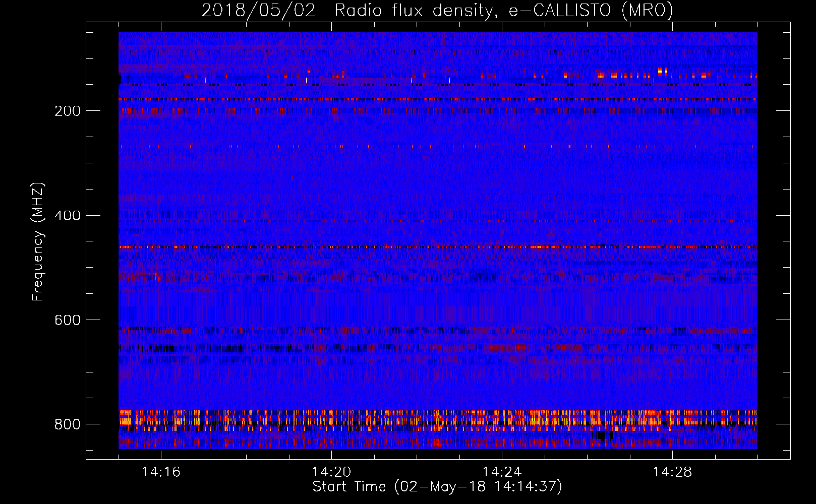Click the '600' frequency tick label
Screen dimensions: 816x504
pos(67,320)
